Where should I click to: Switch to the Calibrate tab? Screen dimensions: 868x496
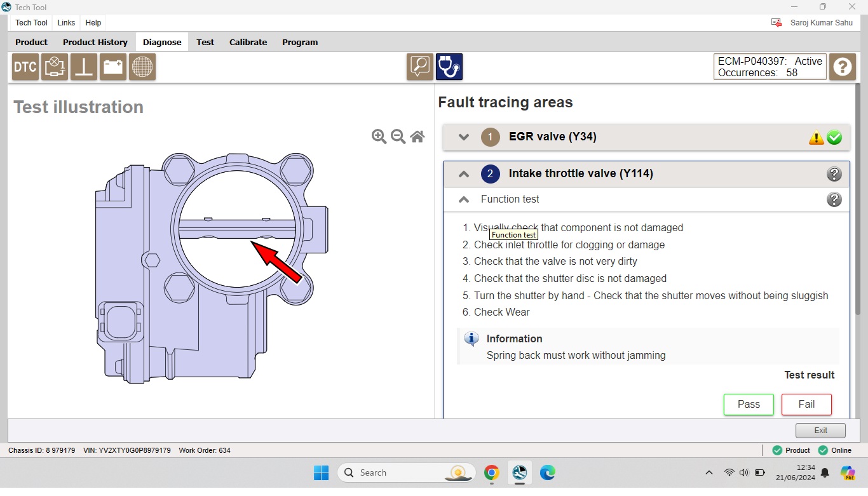248,42
